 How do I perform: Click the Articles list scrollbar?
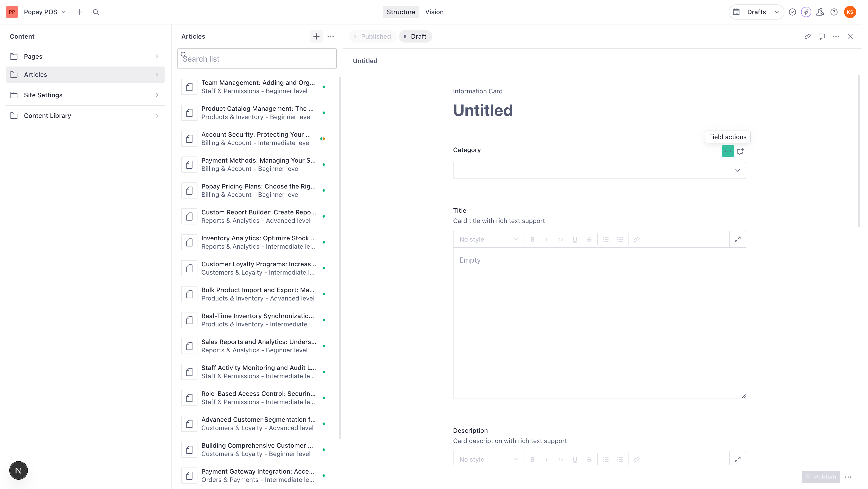click(340, 258)
